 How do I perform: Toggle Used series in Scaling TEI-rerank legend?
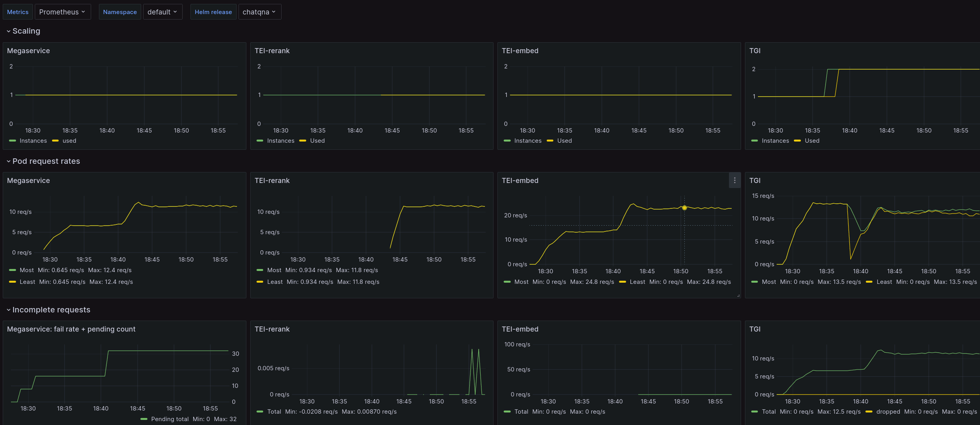[317, 141]
